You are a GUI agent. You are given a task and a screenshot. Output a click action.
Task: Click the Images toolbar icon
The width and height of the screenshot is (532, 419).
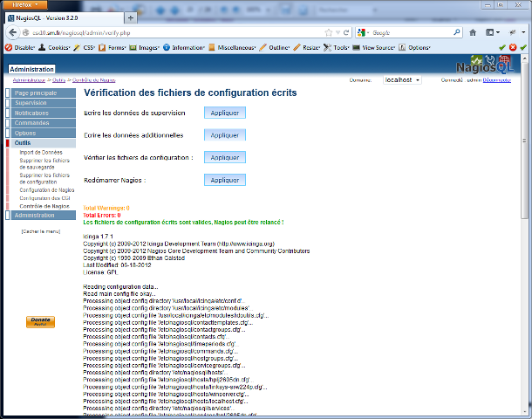click(x=133, y=47)
